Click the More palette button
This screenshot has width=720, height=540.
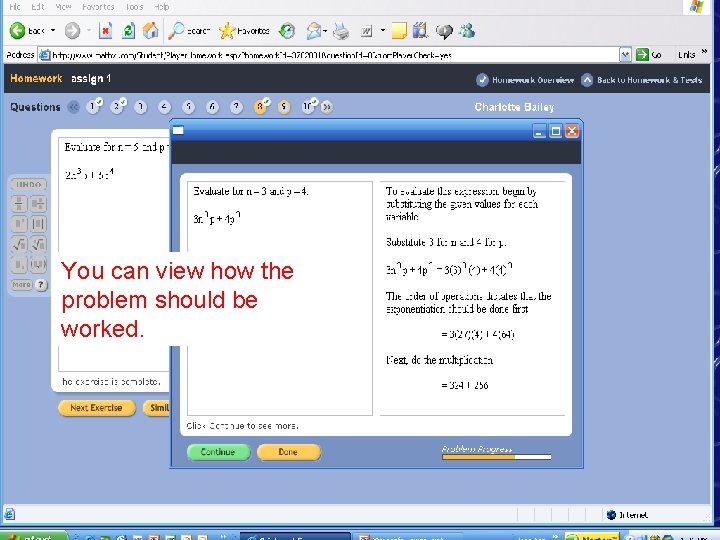21,285
